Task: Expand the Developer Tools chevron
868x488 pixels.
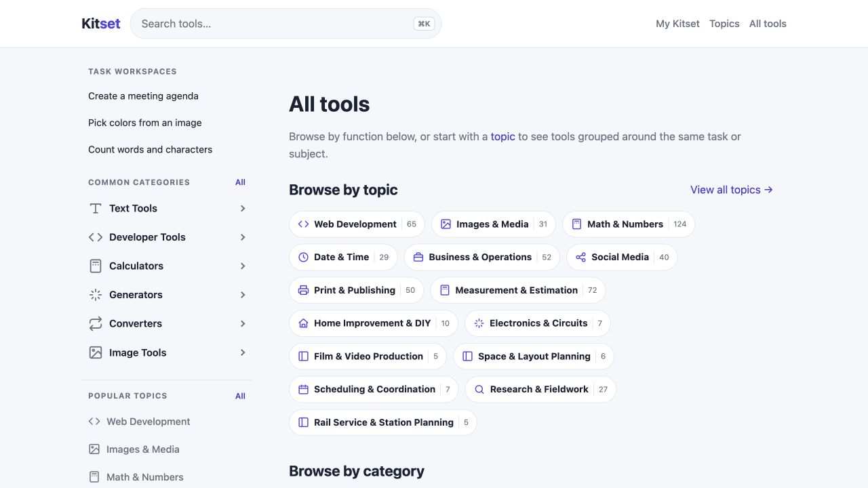Action: click(243, 237)
